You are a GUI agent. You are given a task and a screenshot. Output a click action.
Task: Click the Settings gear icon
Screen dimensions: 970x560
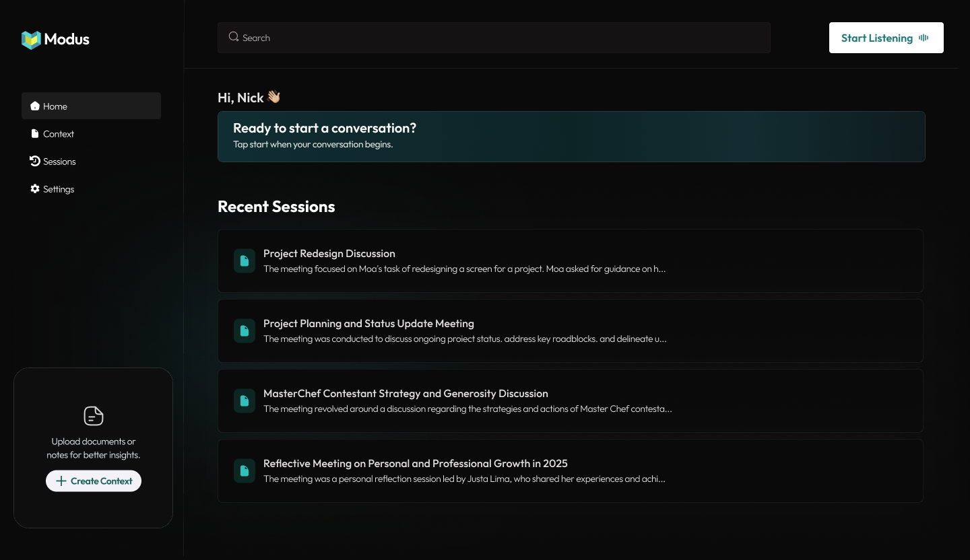click(34, 188)
